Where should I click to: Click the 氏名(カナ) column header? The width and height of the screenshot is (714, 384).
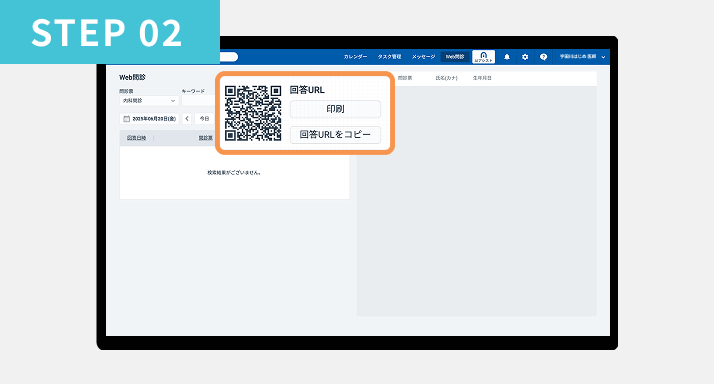(446, 78)
